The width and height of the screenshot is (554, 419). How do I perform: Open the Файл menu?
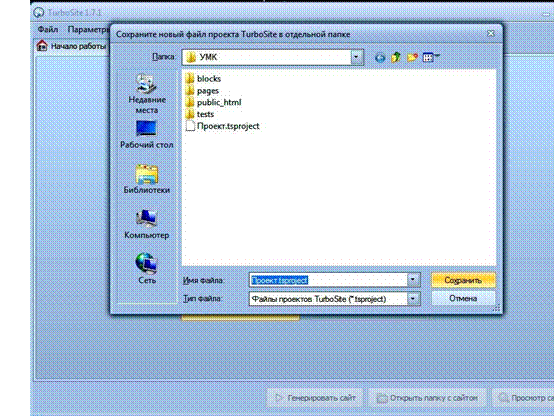[x=48, y=29]
